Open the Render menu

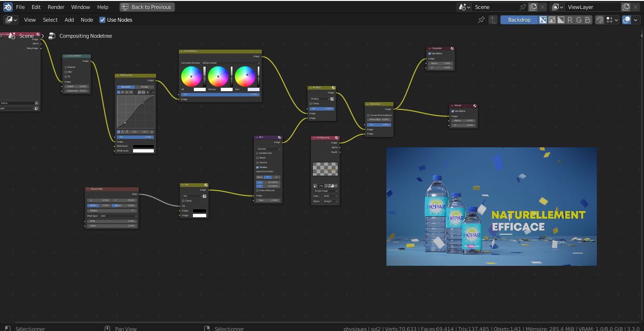[x=56, y=7]
